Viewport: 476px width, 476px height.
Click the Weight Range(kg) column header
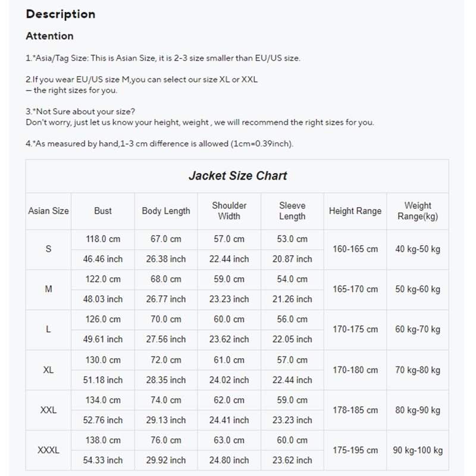[x=418, y=211]
